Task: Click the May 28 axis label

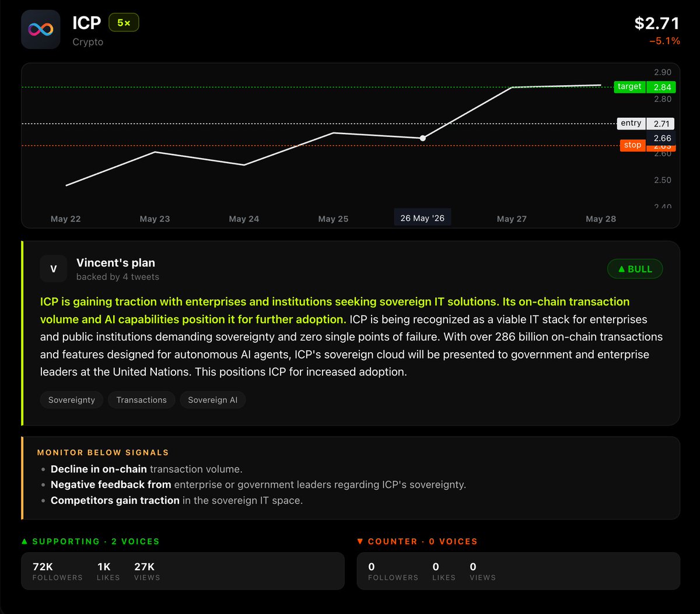Action: pos(601,219)
